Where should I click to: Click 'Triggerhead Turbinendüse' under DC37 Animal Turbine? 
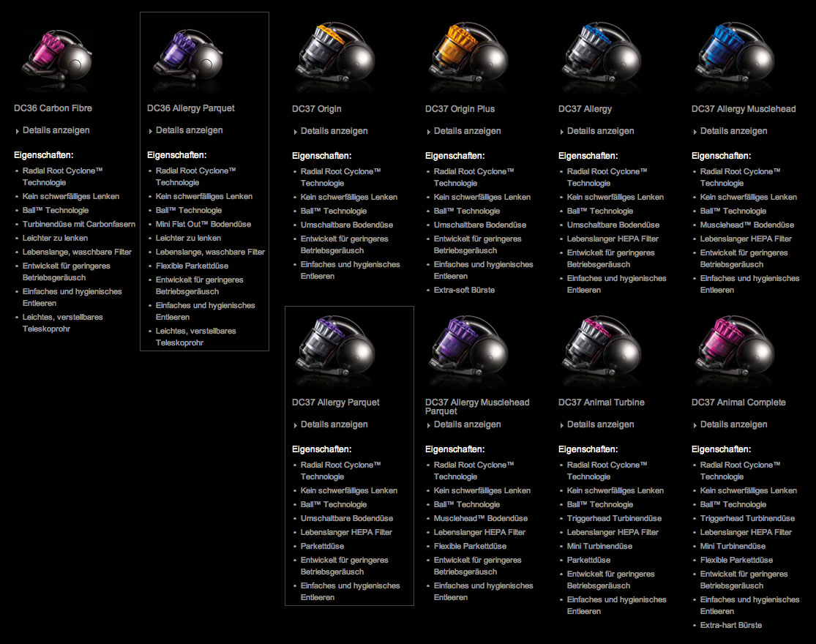(614, 519)
